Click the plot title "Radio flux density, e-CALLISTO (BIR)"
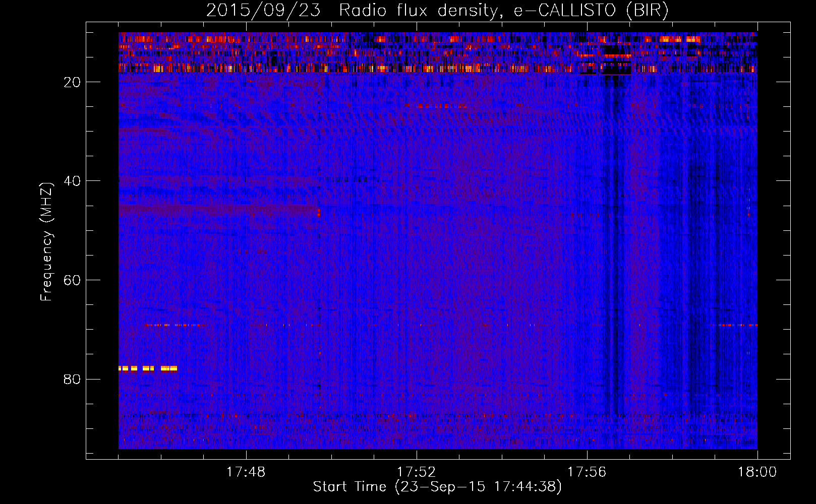816x504 pixels. tap(503, 11)
